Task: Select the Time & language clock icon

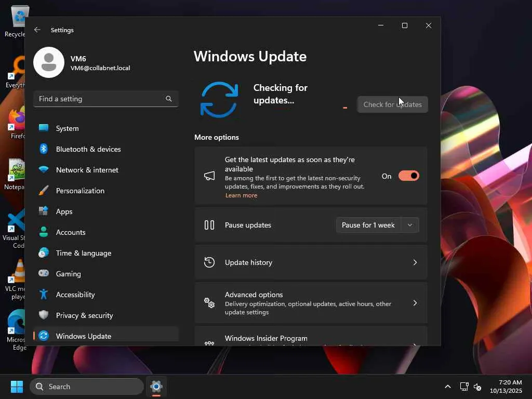Action: point(44,253)
